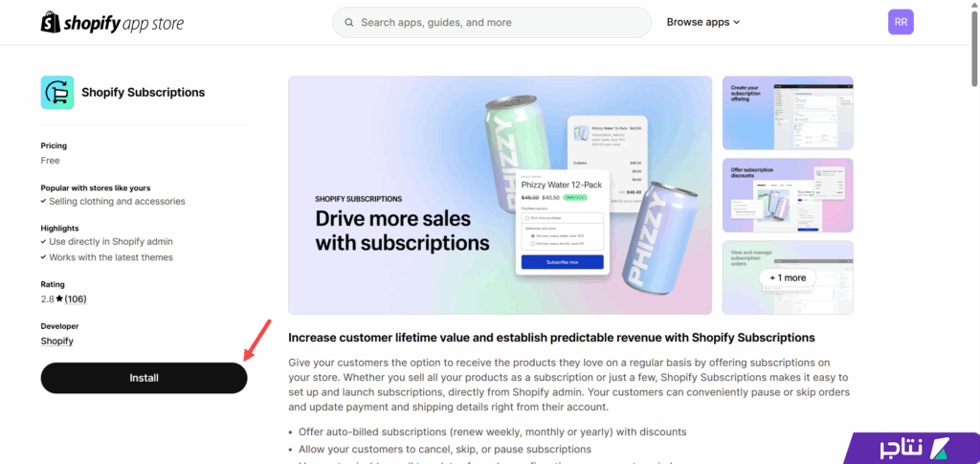Open the Shopify developer link
980x464 pixels.
56,341
